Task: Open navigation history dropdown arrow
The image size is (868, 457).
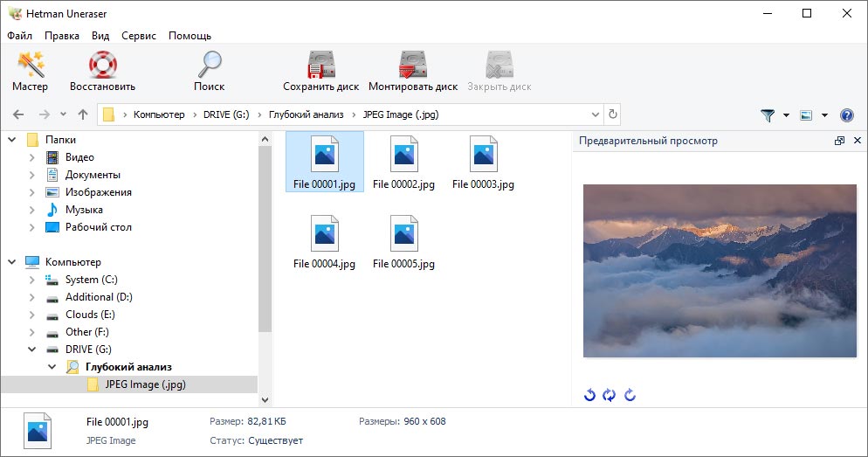Action: click(x=63, y=114)
